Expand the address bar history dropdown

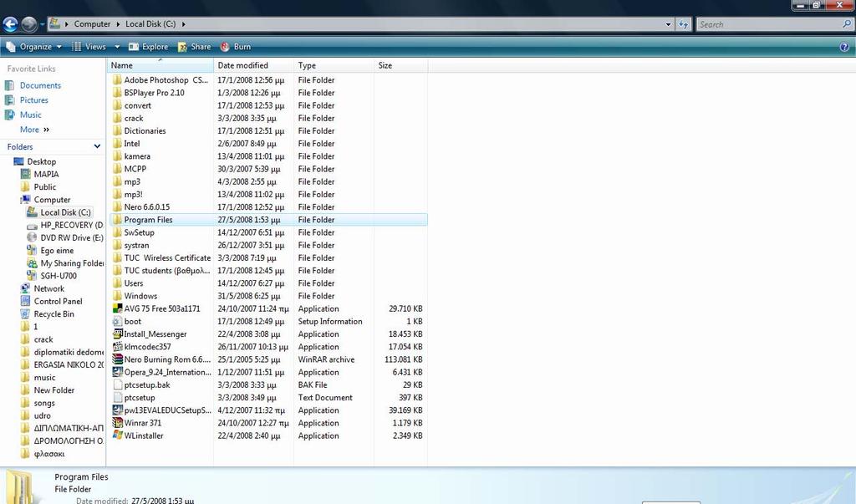coord(668,24)
